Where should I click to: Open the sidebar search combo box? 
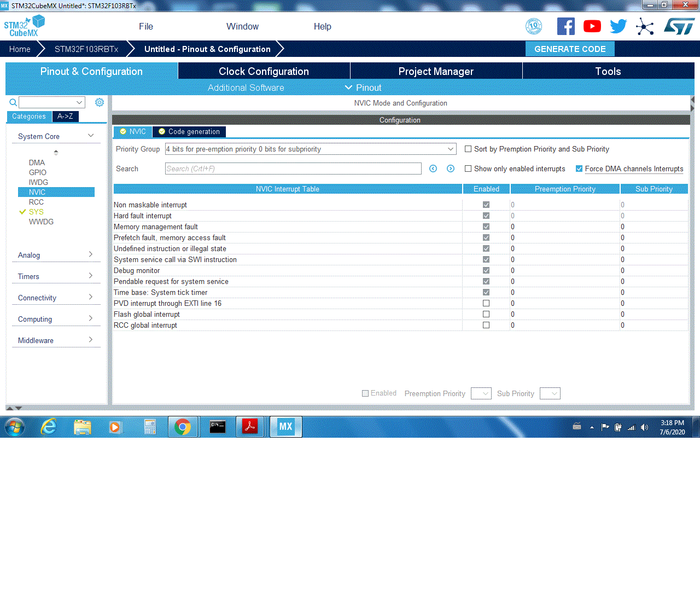point(52,102)
